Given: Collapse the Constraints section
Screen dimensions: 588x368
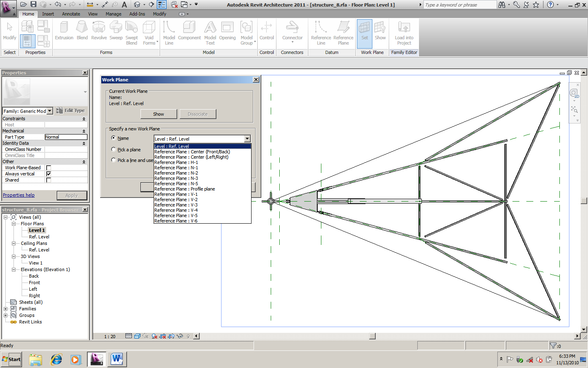Looking at the screenshot, I should click(84, 119).
